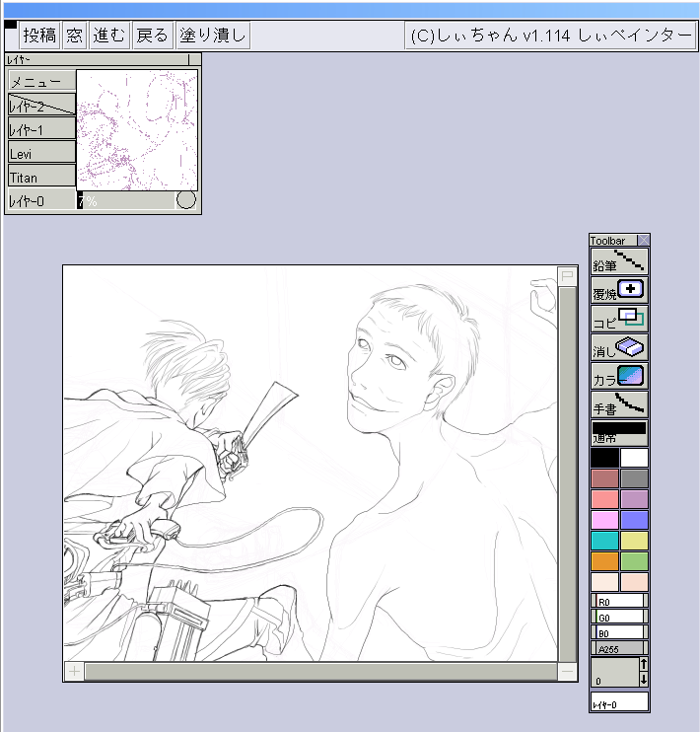700x732 pixels.
Task: Click the しぃペインター copyright label
Action: click(x=551, y=36)
